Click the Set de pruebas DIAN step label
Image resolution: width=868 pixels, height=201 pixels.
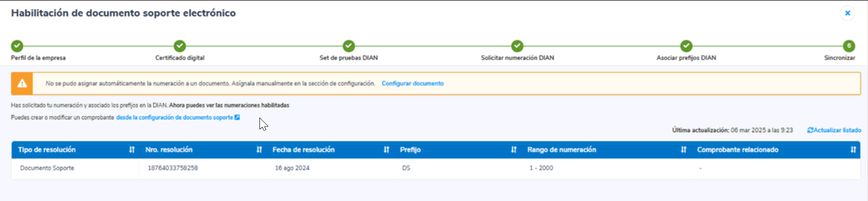click(x=349, y=58)
